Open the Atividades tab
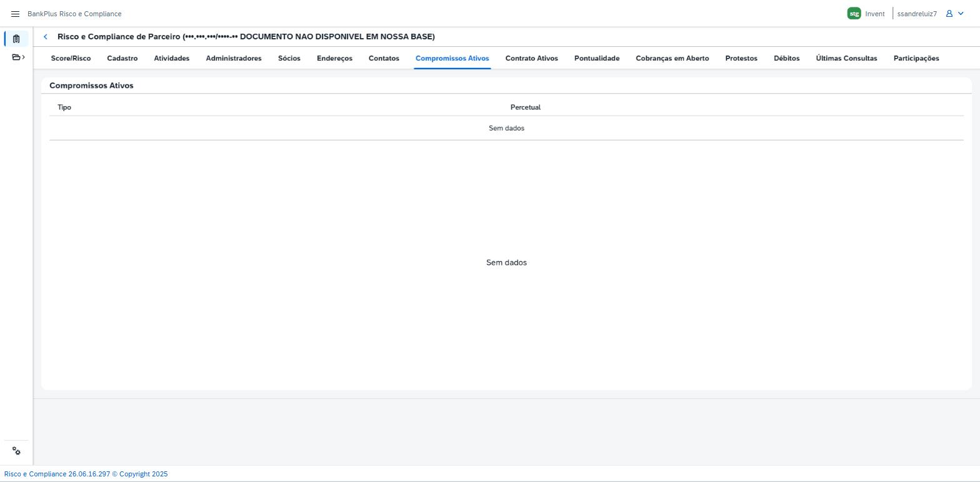The height and width of the screenshot is (482, 980). point(172,58)
